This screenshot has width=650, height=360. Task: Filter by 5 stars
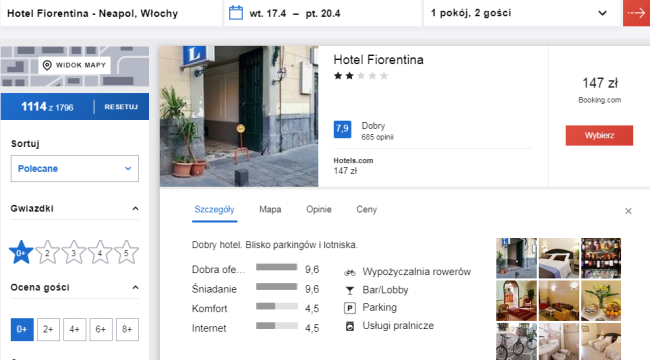[126, 252]
